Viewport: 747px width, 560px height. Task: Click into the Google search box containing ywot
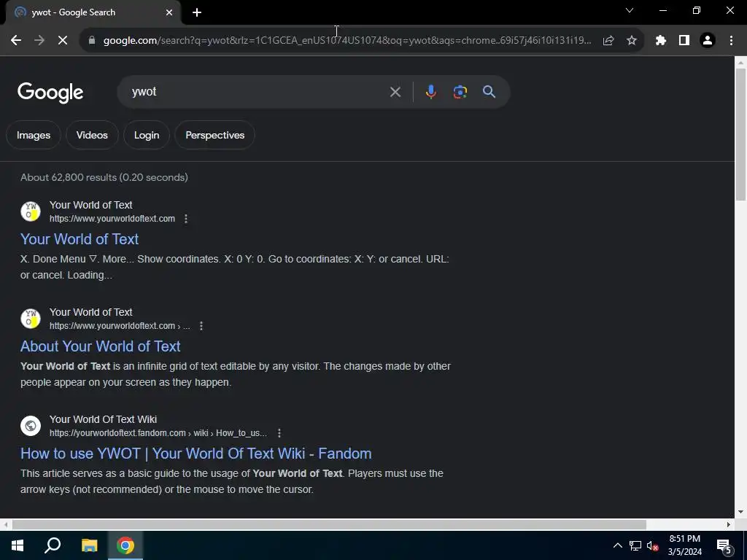coord(258,92)
